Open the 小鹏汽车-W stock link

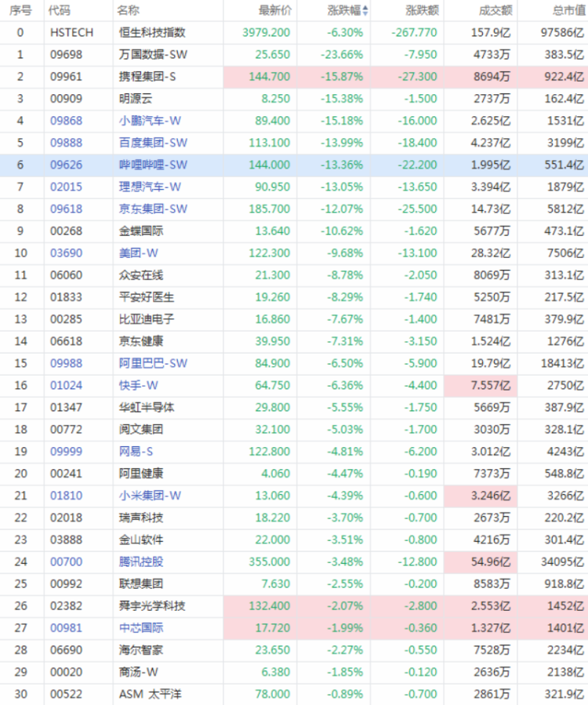[x=150, y=121]
